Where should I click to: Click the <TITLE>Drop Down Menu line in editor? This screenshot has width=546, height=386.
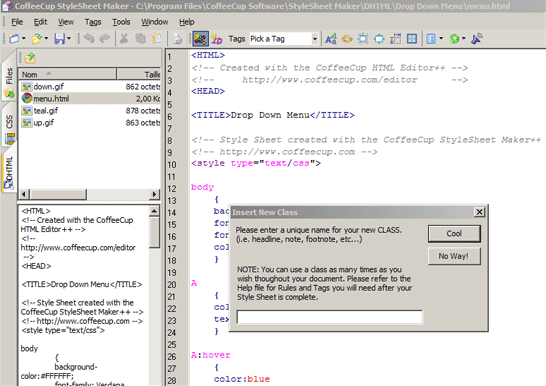click(x=273, y=115)
